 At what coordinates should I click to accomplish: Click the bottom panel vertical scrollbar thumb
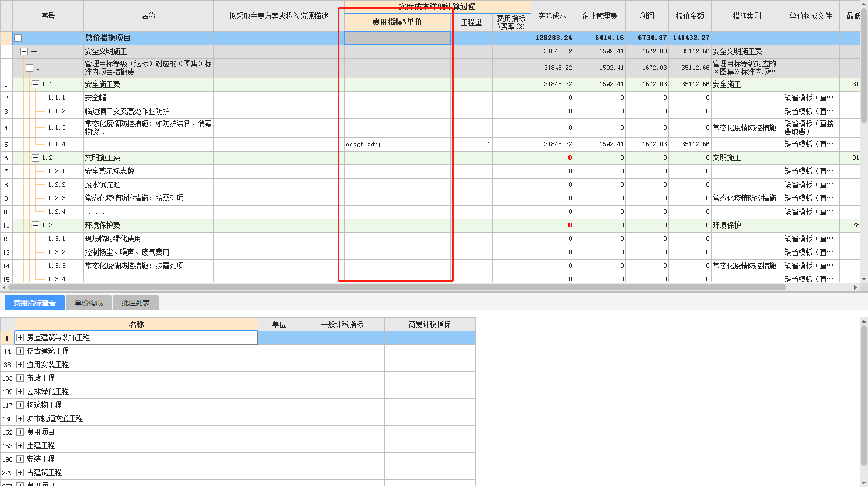coord(864,396)
